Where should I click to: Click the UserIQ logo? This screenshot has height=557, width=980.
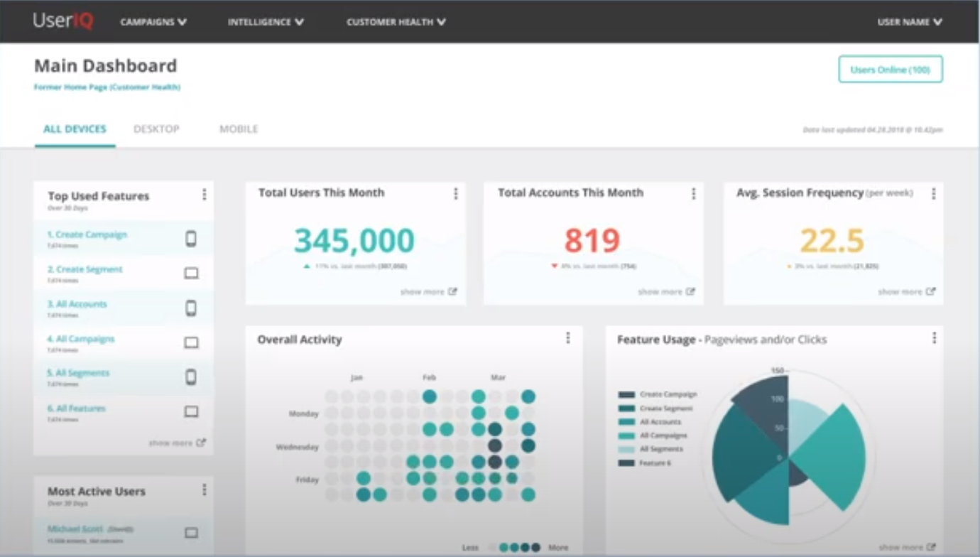tap(64, 21)
